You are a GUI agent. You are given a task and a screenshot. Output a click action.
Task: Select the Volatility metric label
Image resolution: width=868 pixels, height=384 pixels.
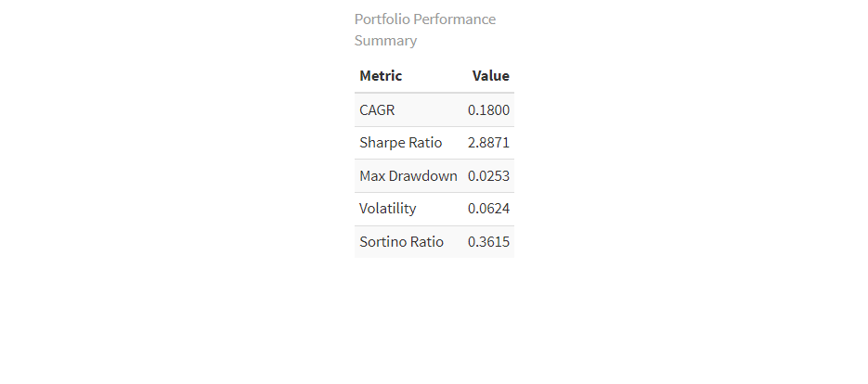point(387,209)
